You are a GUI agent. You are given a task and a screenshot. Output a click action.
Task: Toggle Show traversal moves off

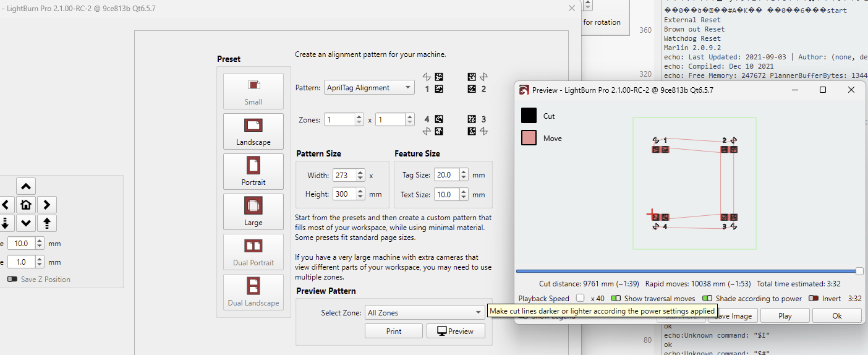(x=615, y=299)
